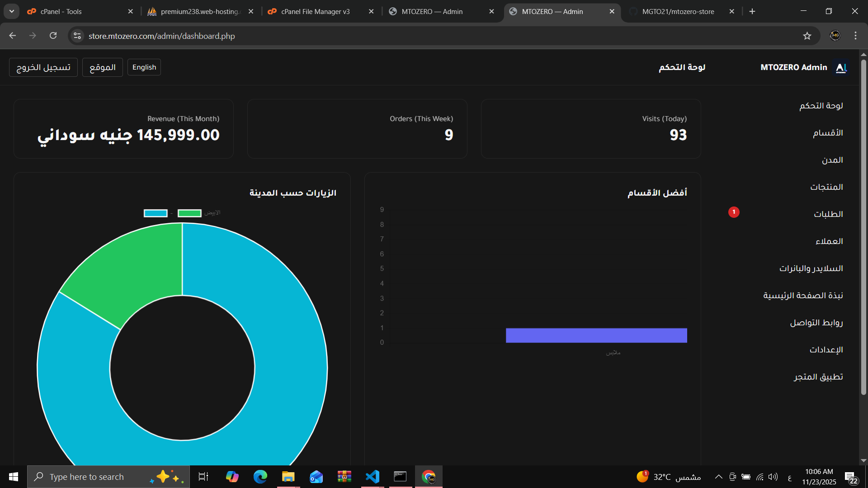Click the purple ملابس bar in chart
The height and width of the screenshot is (488, 868).
(596, 335)
